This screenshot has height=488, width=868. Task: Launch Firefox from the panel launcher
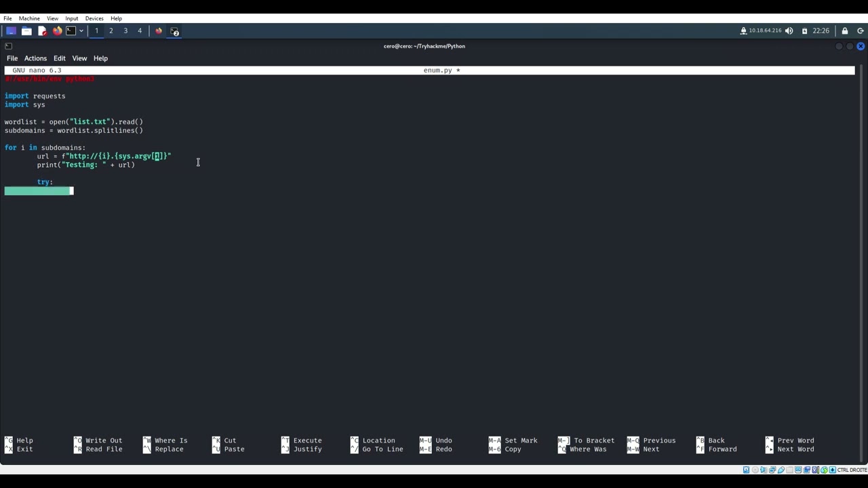click(x=57, y=31)
